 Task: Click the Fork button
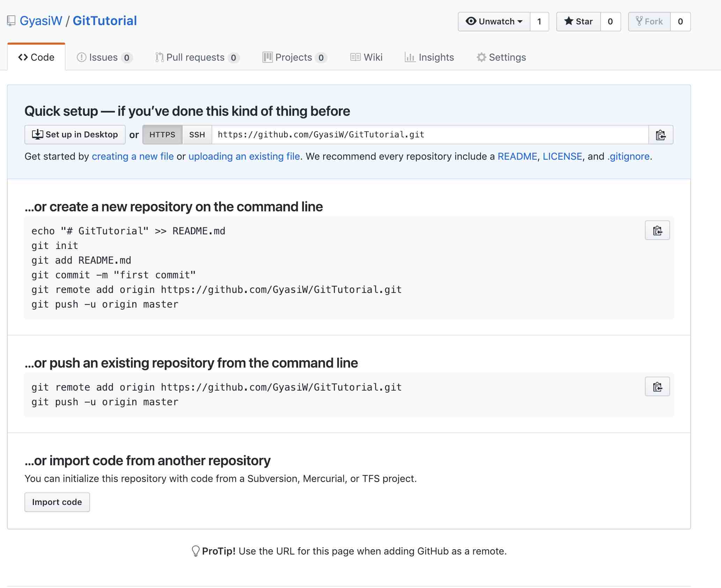pyautogui.click(x=649, y=22)
